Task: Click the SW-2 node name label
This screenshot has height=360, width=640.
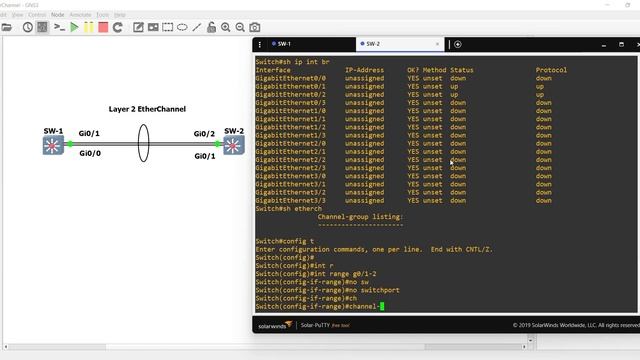Action: point(234,131)
